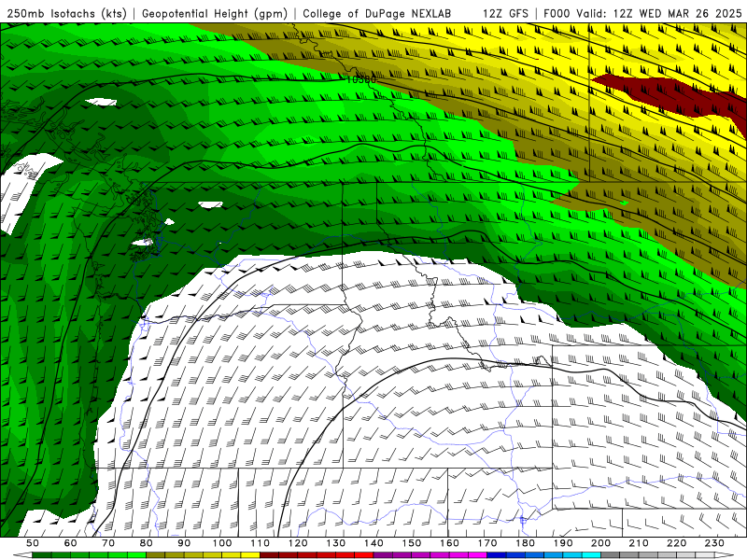Screen dimensions: 747x560
Task: Click the '150' legend value
Action: click(x=412, y=543)
